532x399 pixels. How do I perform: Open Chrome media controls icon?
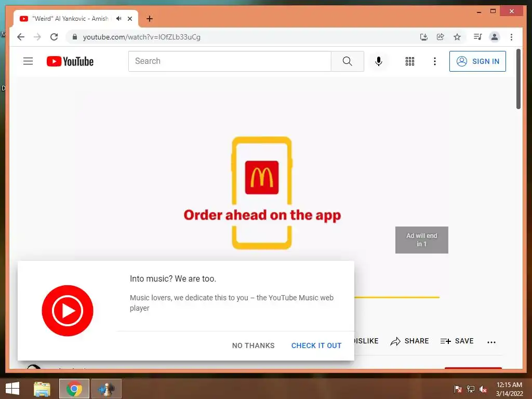pos(478,37)
